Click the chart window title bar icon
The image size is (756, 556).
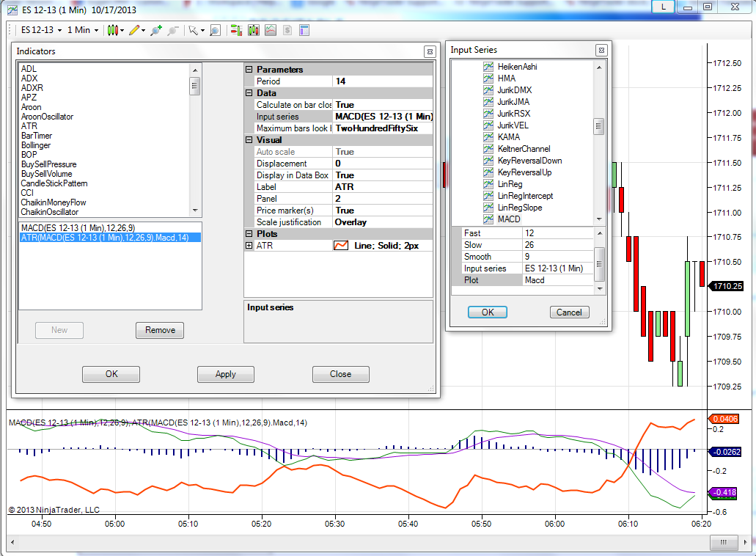coord(12,10)
